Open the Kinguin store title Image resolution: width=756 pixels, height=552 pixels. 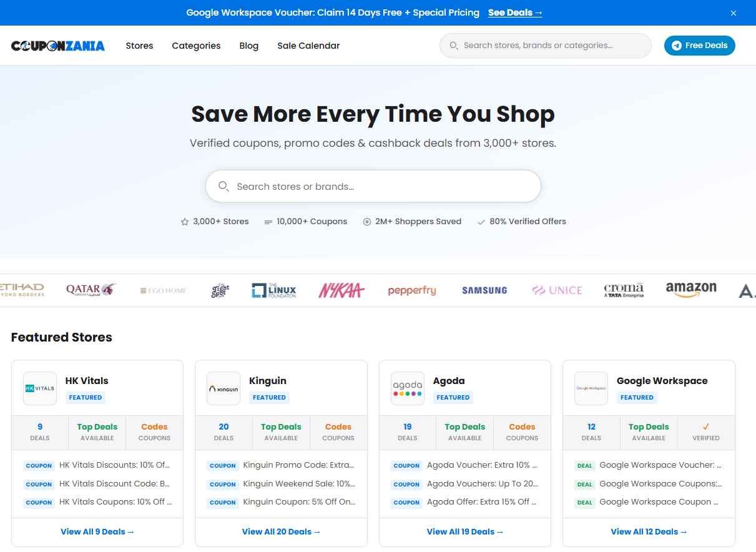[268, 381]
